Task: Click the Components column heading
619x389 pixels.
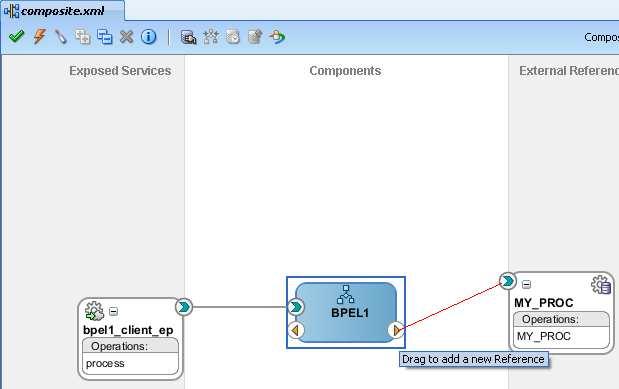Action: (x=345, y=71)
